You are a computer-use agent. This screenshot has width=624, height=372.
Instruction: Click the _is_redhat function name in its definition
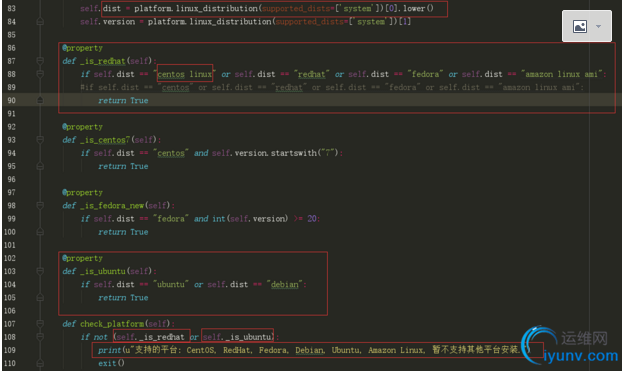click(103, 61)
